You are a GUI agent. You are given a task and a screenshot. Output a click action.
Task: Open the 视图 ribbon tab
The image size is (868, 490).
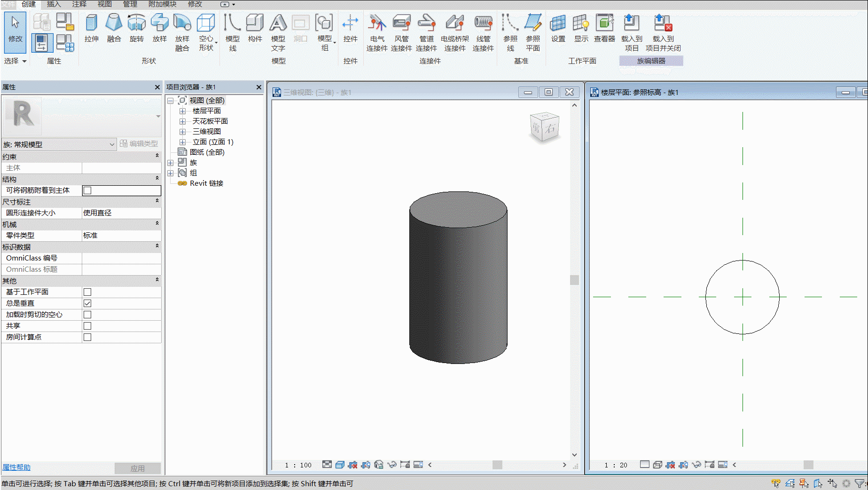[x=104, y=4]
